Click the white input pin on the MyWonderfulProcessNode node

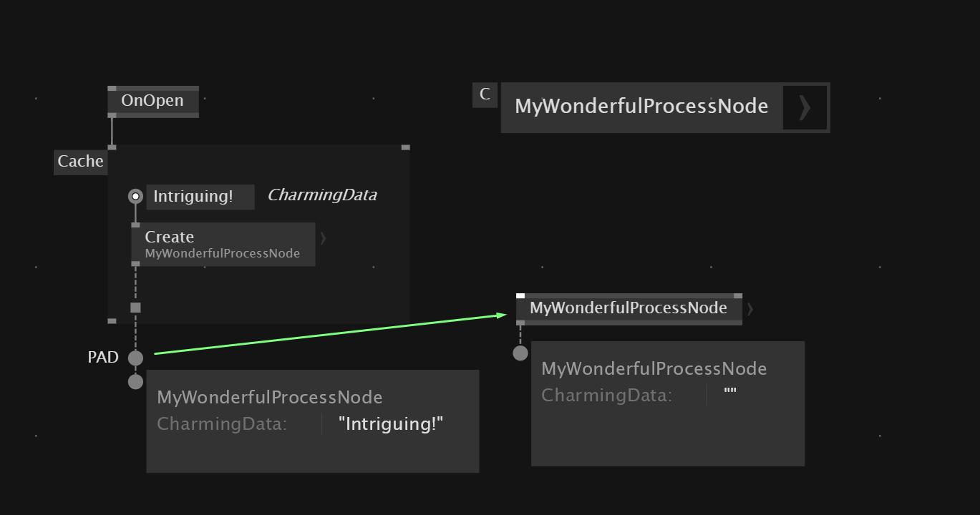[x=520, y=295]
